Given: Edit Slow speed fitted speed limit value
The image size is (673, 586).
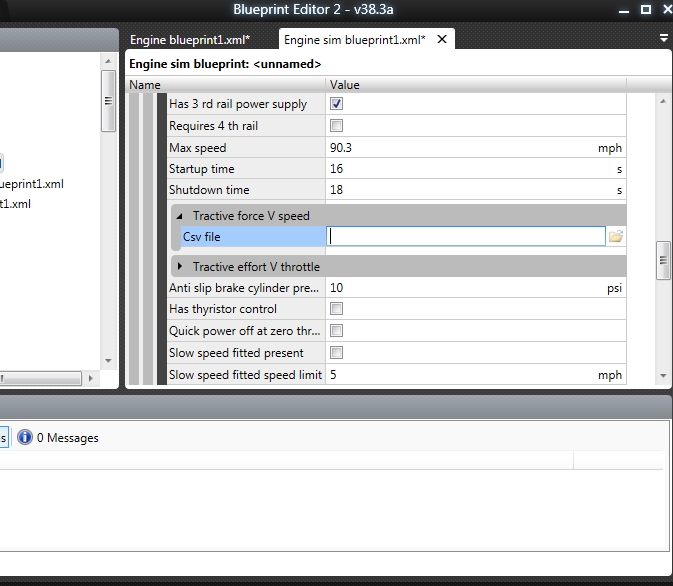Looking at the screenshot, I should [x=476, y=375].
